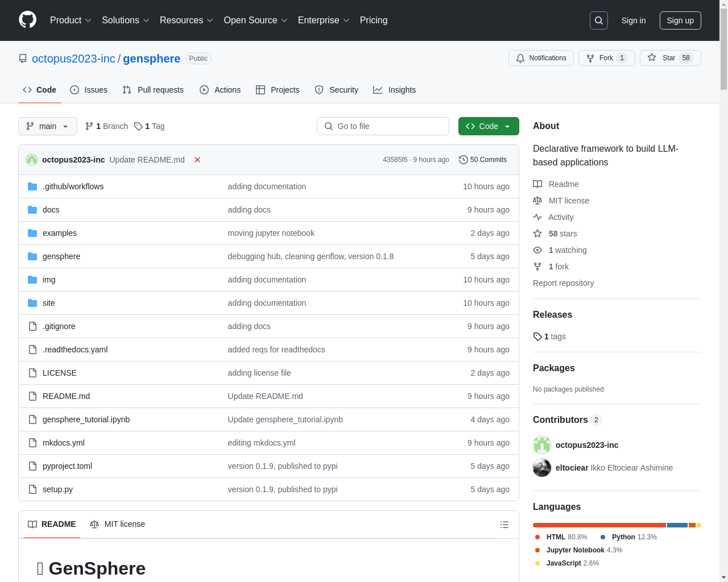Open the pyproject.toml file
The width and height of the screenshot is (728, 582).
coord(67,466)
